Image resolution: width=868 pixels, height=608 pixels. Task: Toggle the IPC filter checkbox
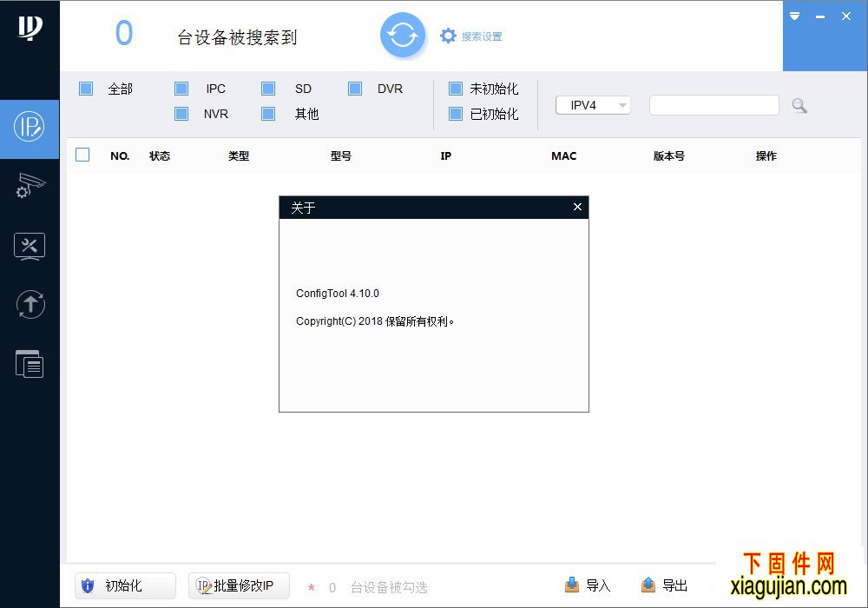(181, 89)
